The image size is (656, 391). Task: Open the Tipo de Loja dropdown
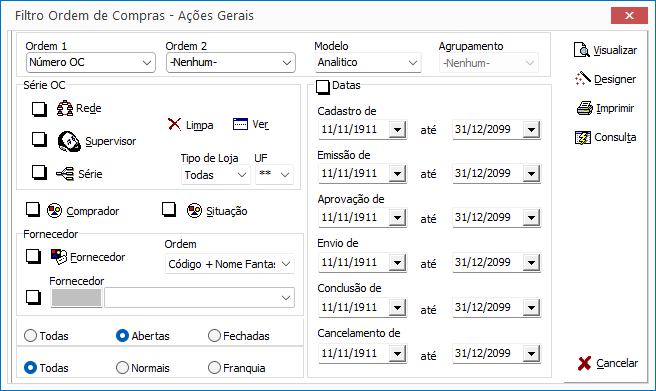coord(216,175)
